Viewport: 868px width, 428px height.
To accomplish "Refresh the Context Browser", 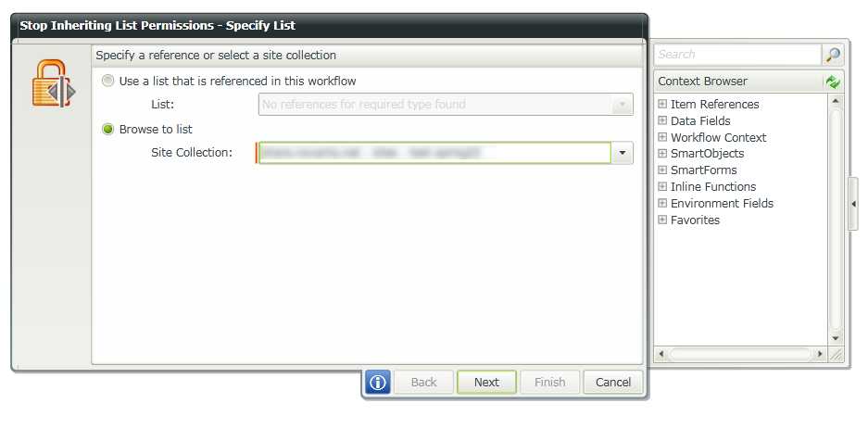I will 833,82.
